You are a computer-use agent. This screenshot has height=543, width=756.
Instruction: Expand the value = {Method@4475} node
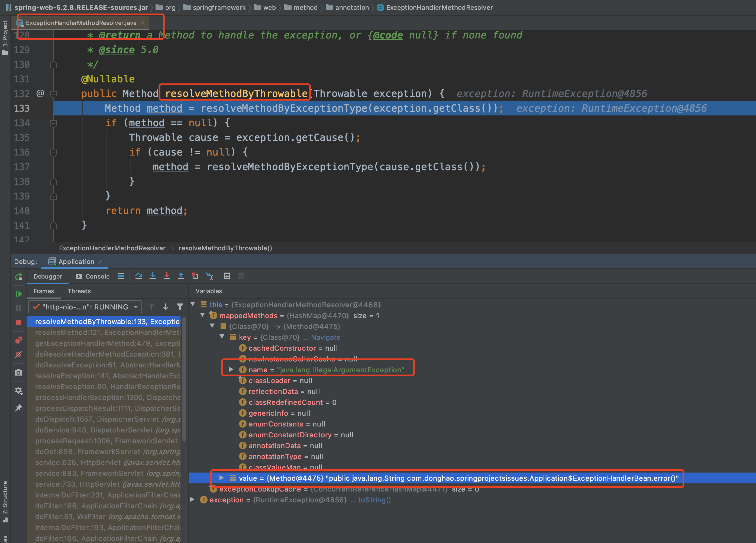(x=221, y=478)
